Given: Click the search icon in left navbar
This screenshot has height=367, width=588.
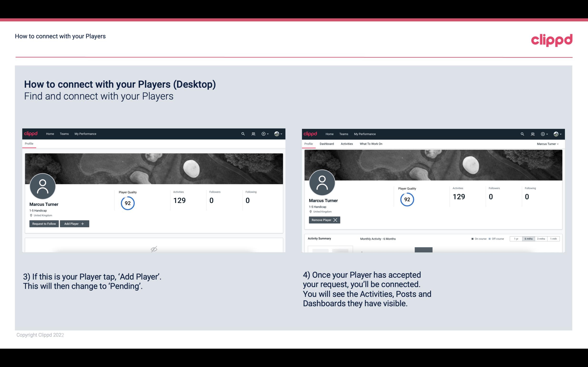Looking at the screenshot, I should pyautogui.click(x=243, y=133).
